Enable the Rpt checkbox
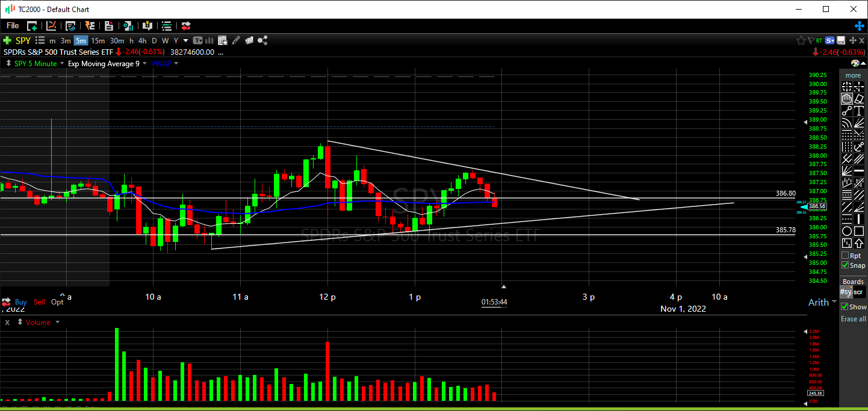868x411 pixels. click(x=845, y=256)
